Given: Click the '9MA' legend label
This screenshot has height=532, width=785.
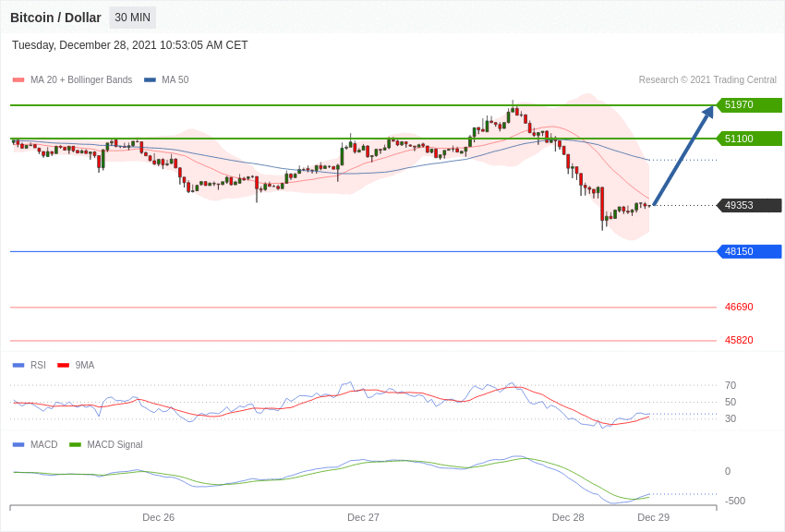Looking at the screenshot, I should [85, 365].
